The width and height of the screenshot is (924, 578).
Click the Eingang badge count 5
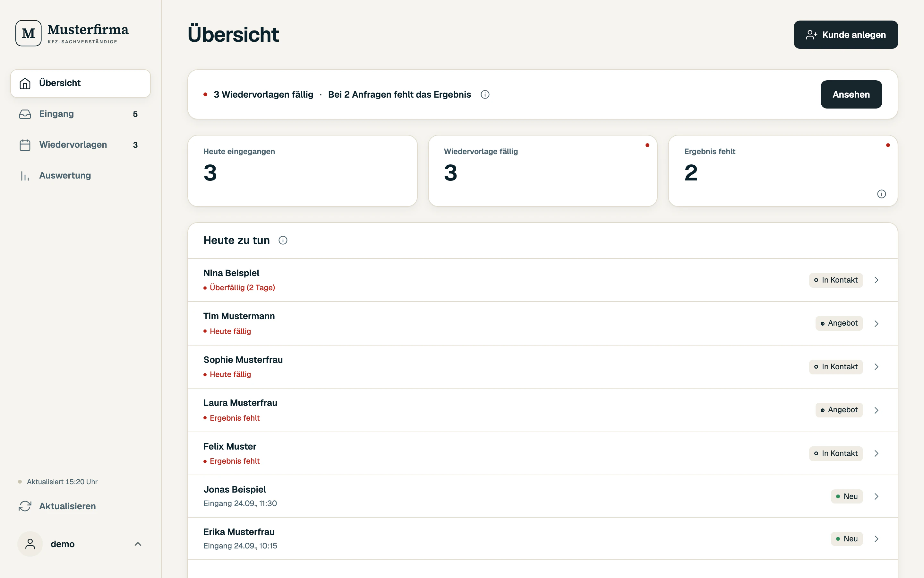point(135,114)
